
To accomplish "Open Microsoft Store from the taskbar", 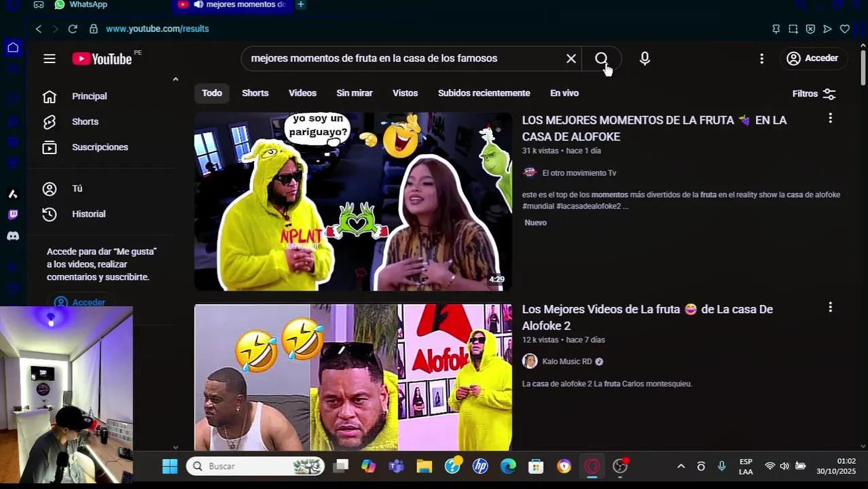I will tap(536, 466).
